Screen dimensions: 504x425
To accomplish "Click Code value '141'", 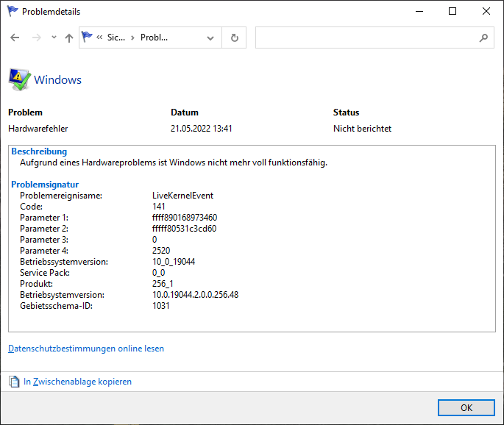I will pos(159,207).
